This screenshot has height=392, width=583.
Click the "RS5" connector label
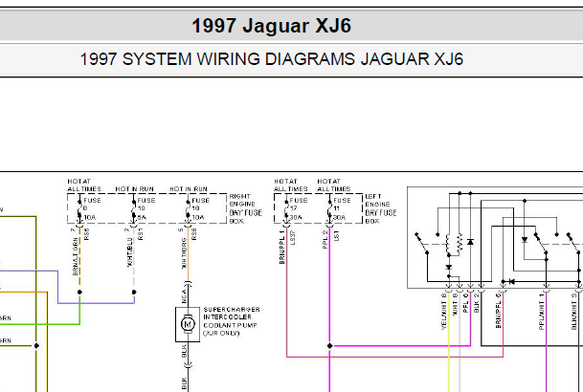click(86, 234)
